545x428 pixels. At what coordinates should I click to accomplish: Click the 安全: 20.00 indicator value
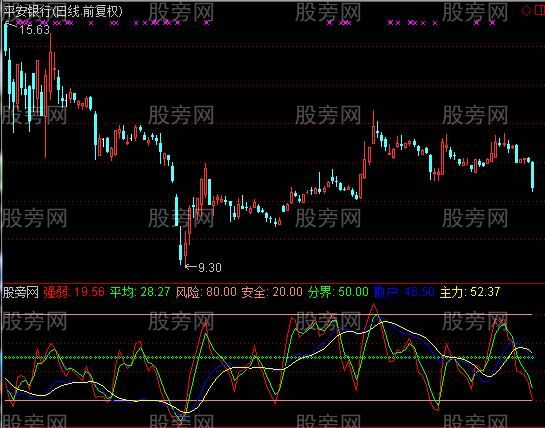coord(272,292)
